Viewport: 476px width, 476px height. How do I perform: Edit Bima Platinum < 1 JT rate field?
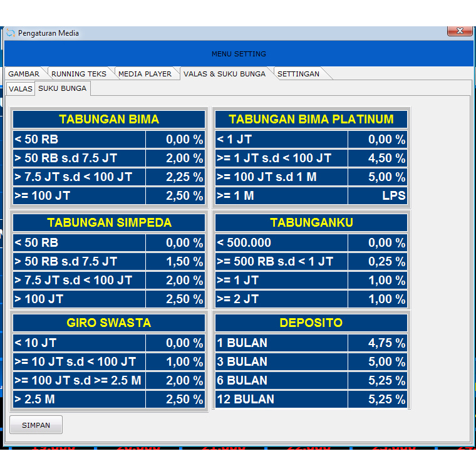click(378, 139)
